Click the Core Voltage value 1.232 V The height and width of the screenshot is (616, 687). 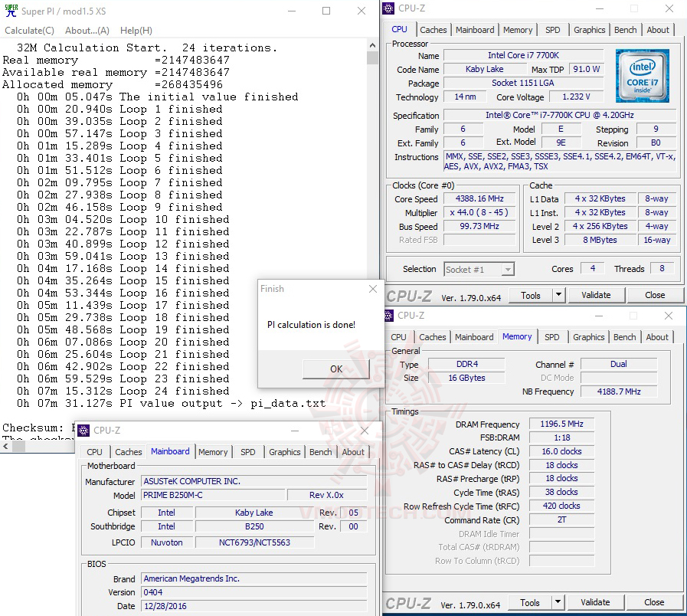576,97
